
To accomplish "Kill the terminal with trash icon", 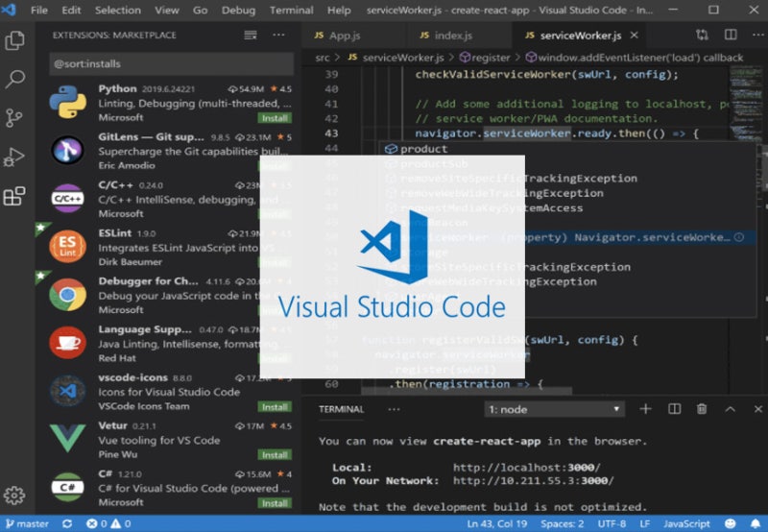I will (x=702, y=409).
